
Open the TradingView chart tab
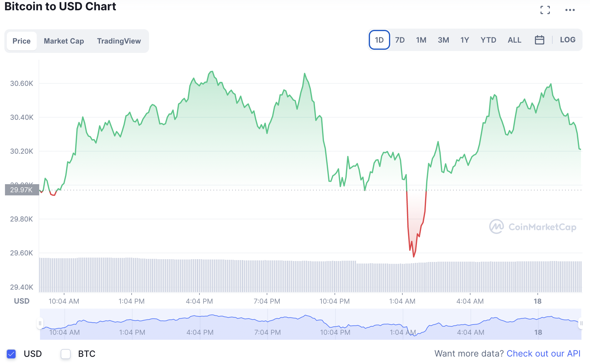[x=119, y=41]
